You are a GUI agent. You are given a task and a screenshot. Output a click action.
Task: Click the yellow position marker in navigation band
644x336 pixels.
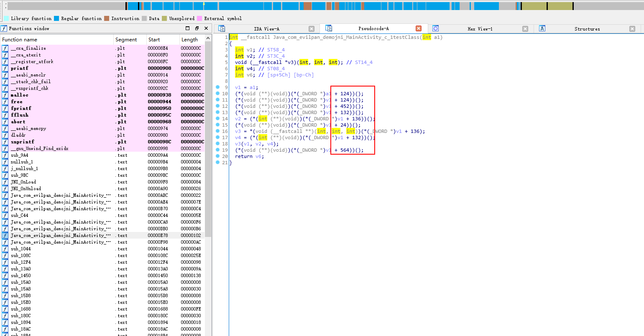(204, 4)
